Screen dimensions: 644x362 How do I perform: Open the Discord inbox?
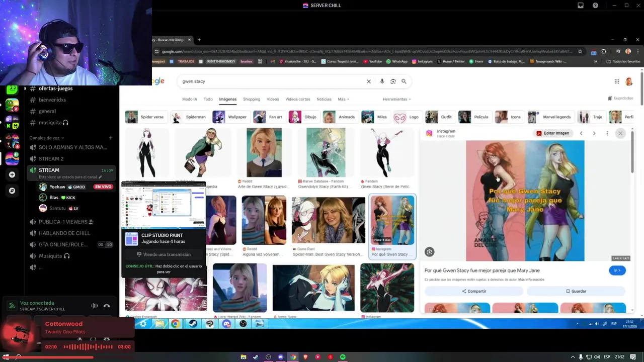[x=580, y=6]
